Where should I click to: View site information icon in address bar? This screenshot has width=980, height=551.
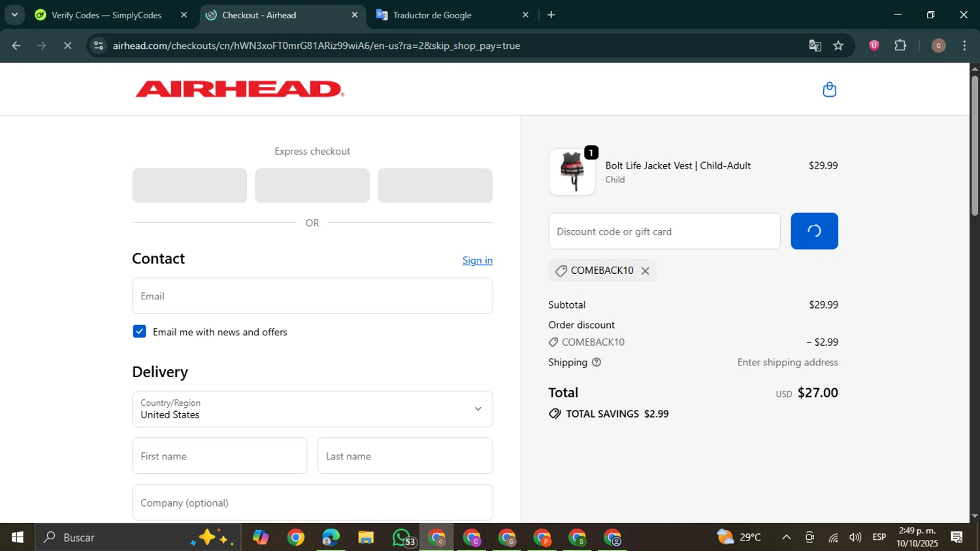tap(99, 46)
